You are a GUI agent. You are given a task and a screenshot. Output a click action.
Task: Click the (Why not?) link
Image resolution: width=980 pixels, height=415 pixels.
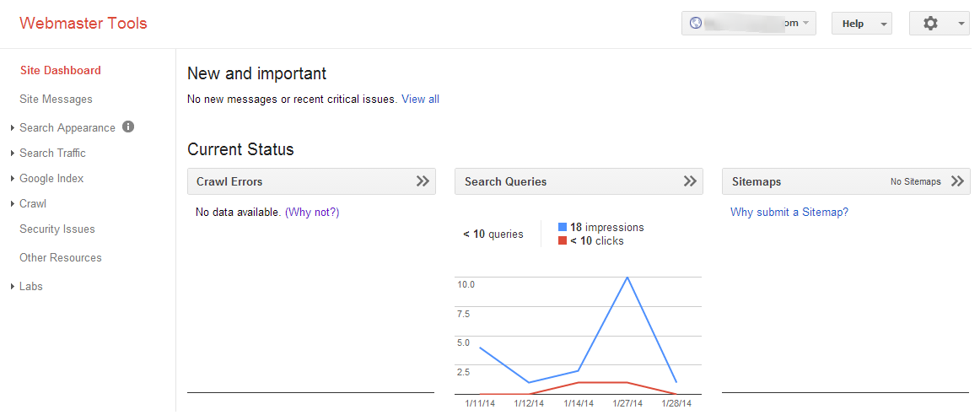pyautogui.click(x=312, y=213)
